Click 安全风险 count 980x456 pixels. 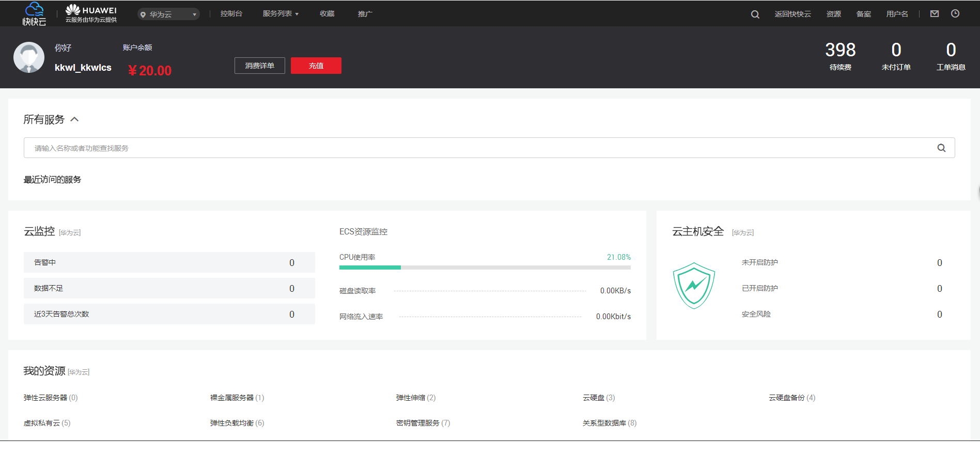(939, 315)
